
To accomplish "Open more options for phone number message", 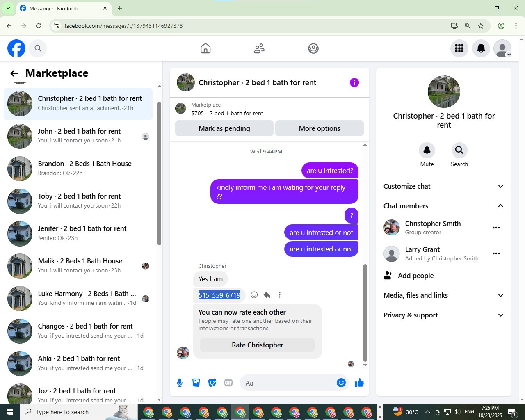I will [280, 295].
